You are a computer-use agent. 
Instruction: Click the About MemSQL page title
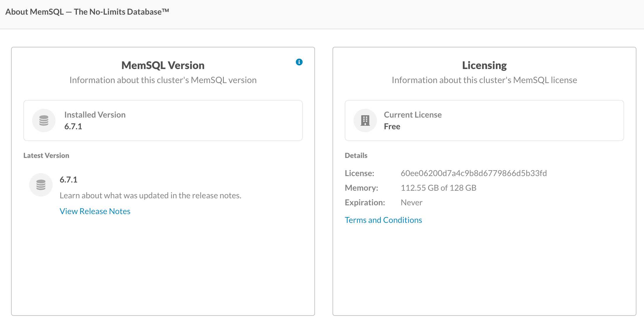[87, 12]
